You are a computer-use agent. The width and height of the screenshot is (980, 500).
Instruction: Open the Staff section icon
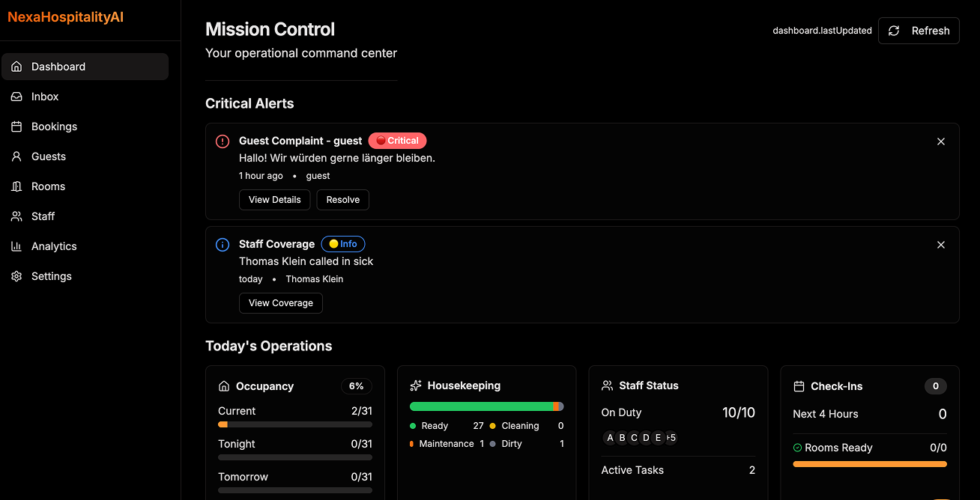tap(16, 216)
